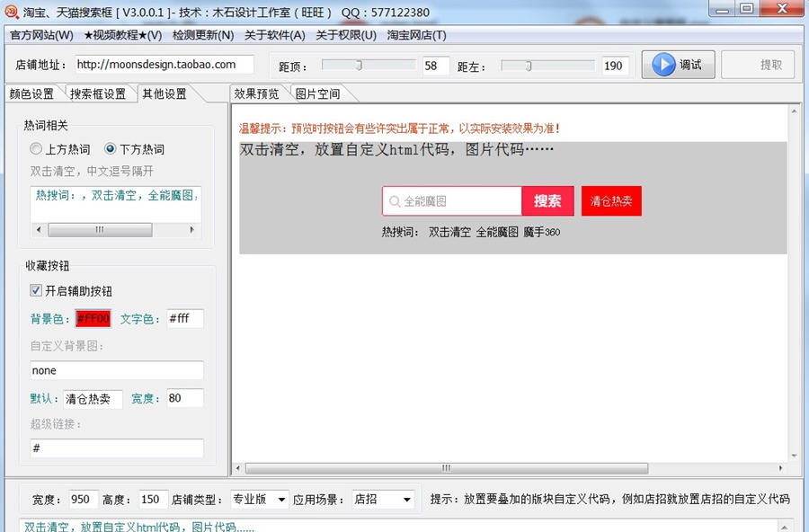The height and width of the screenshot is (532, 809).
Task: Switch to the 其他设置 tab
Action: click(164, 94)
